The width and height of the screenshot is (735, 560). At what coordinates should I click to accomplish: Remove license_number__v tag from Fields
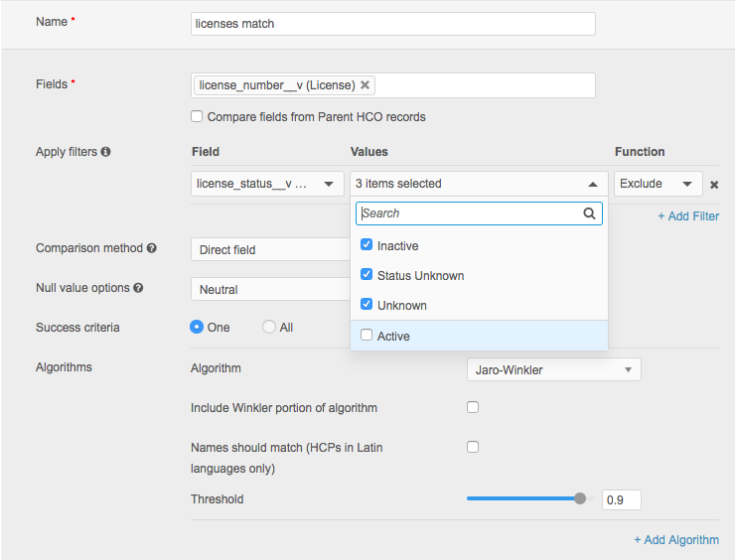[366, 85]
